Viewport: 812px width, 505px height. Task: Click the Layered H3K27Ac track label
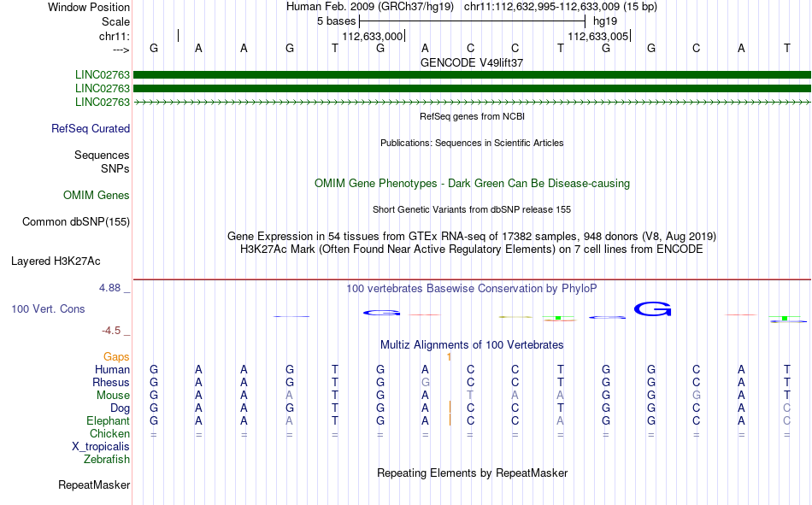tap(56, 261)
